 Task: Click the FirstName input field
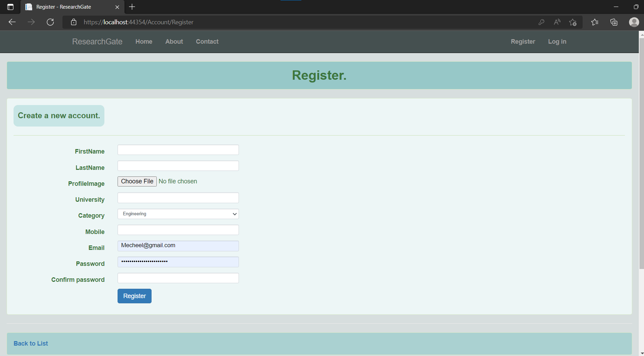[178, 149]
